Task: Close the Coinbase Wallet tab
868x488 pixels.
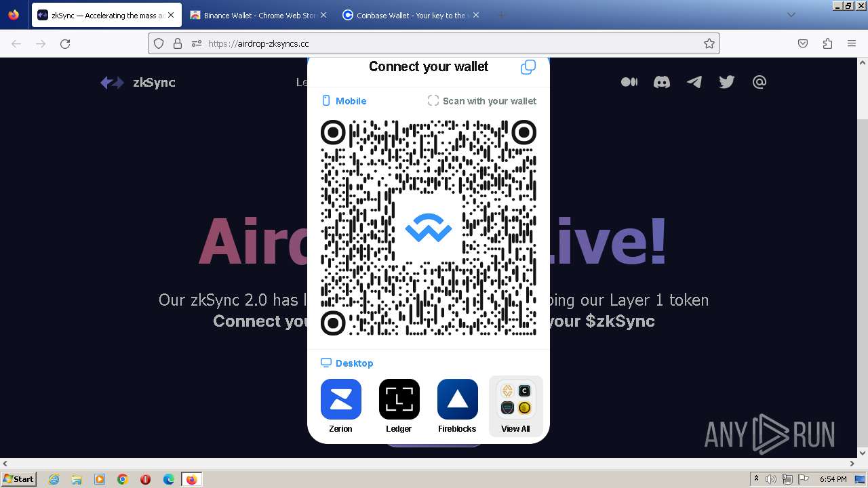Action: 476,15
